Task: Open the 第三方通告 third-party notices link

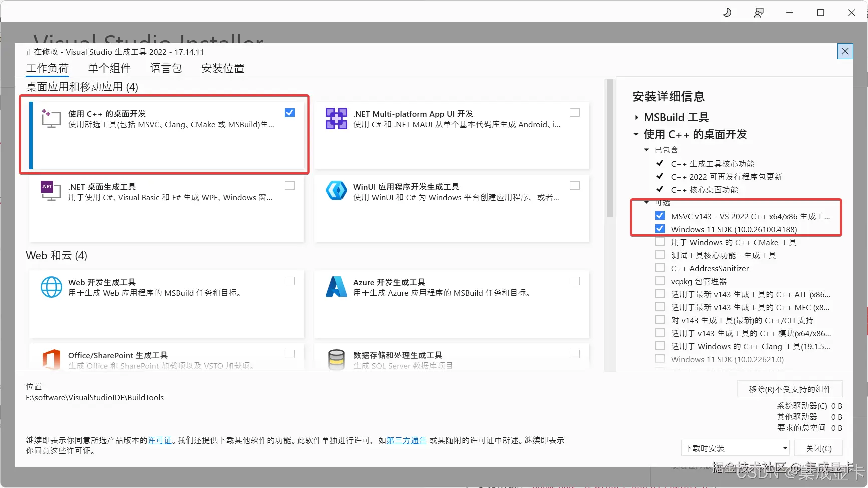Action: coord(407,440)
